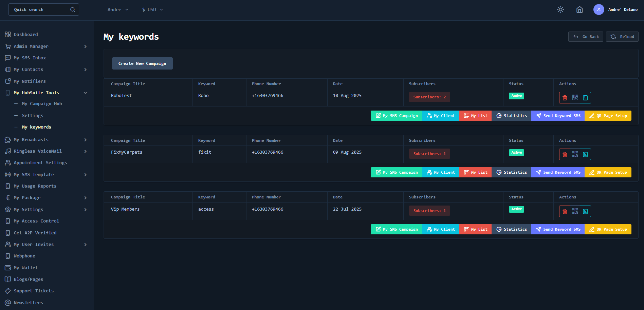Image resolution: width=644 pixels, height=310 pixels.
Task: Click the trash delete icon on Vip Members row
Action: (x=565, y=211)
